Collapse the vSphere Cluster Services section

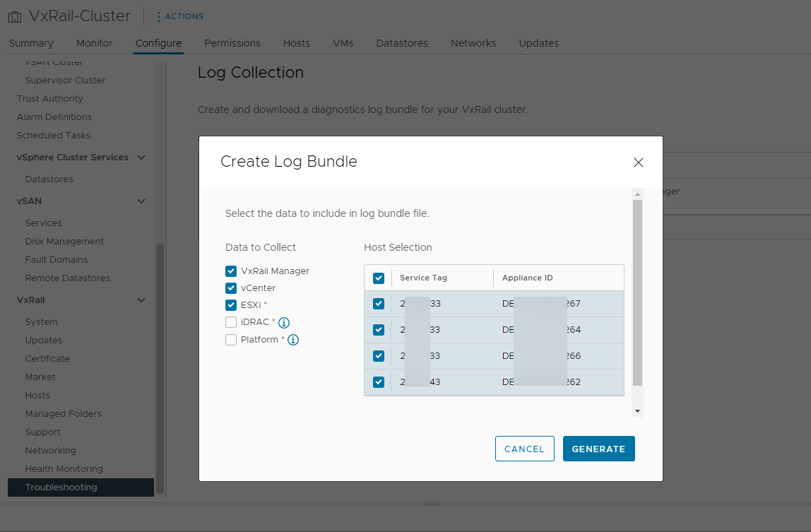141,158
